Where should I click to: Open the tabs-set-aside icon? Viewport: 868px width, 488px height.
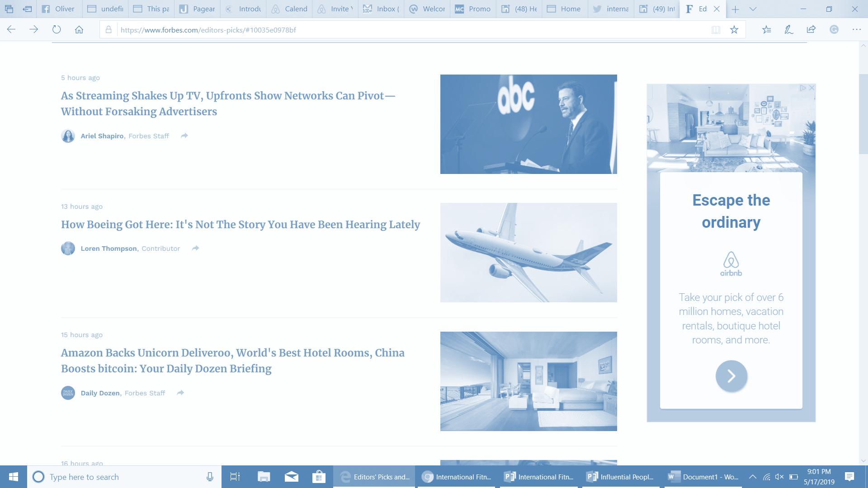(9, 9)
